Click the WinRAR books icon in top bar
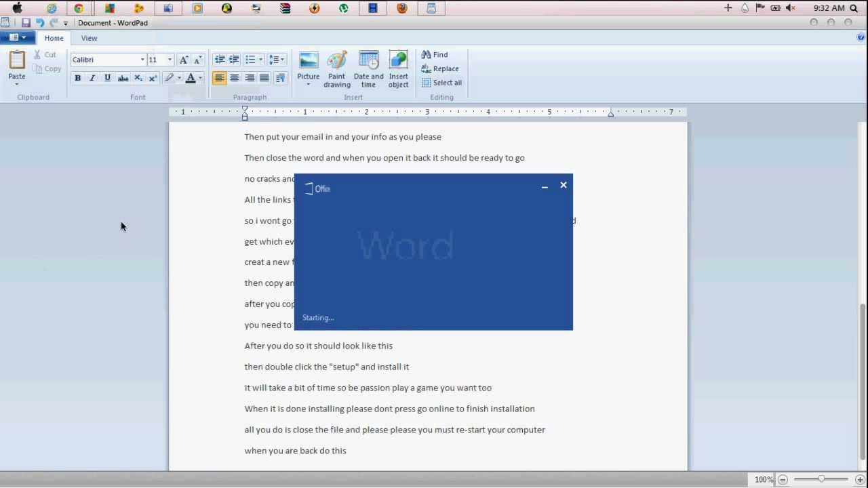Viewport: 868px width, 488px height. pyautogui.click(x=285, y=8)
